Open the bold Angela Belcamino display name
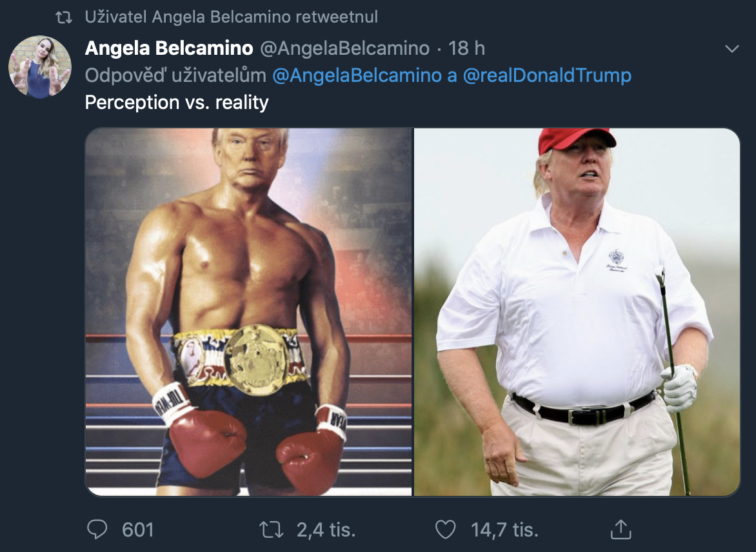Image resolution: width=756 pixels, height=552 pixels. [169, 48]
